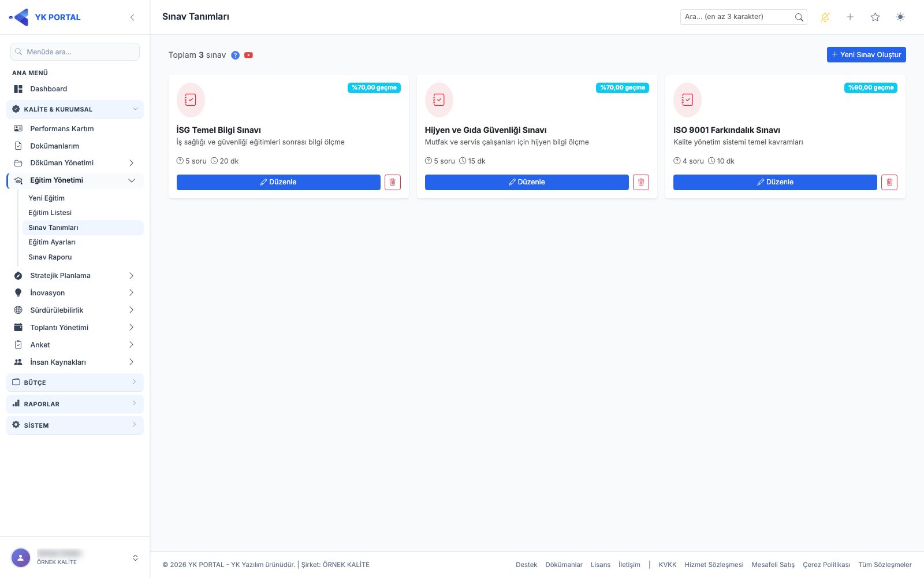The image size is (924, 578).
Task: Collapse the Eğitim Yönetimi submenu
Action: 75,180
